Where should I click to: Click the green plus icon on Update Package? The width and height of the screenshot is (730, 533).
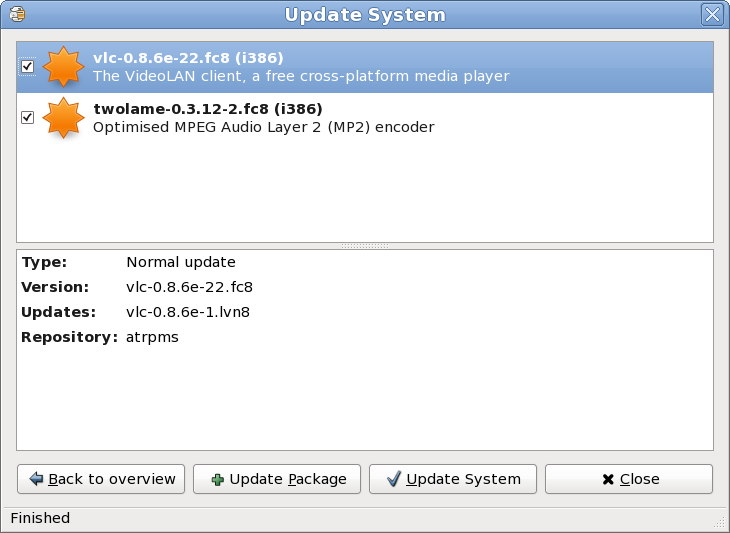[x=217, y=479]
